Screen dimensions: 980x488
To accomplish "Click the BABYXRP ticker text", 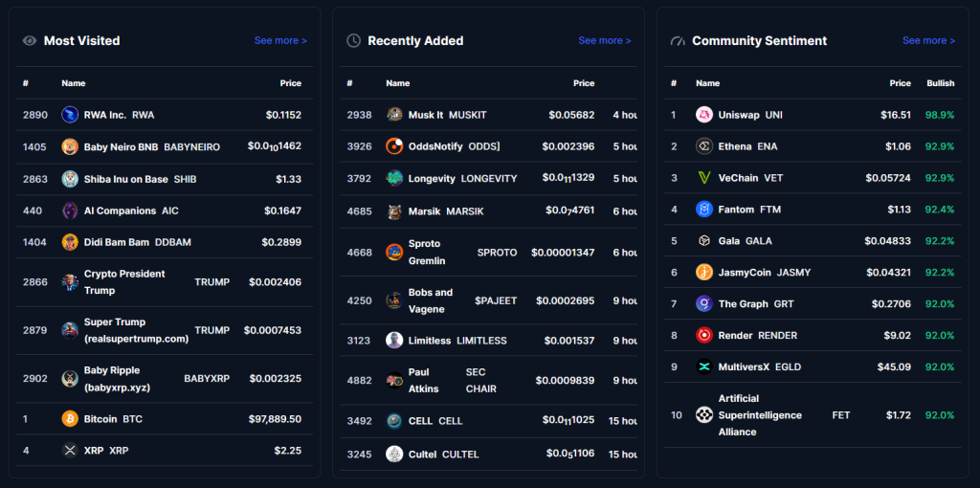I will point(207,379).
